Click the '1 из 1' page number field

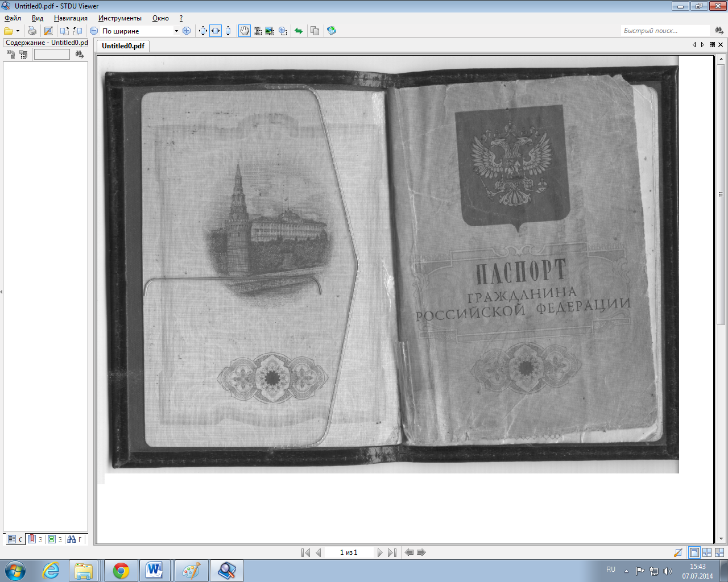(x=349, y=552)
